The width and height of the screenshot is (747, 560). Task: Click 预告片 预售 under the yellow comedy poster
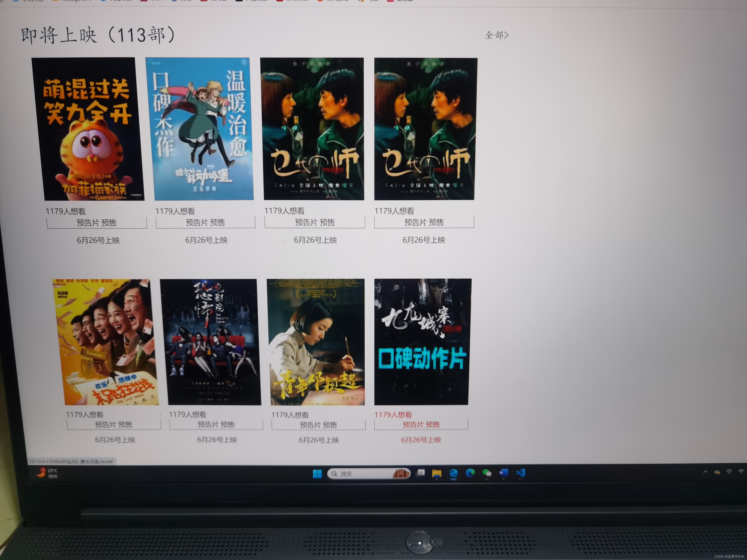pyautogui.click(x=114, y=425)
